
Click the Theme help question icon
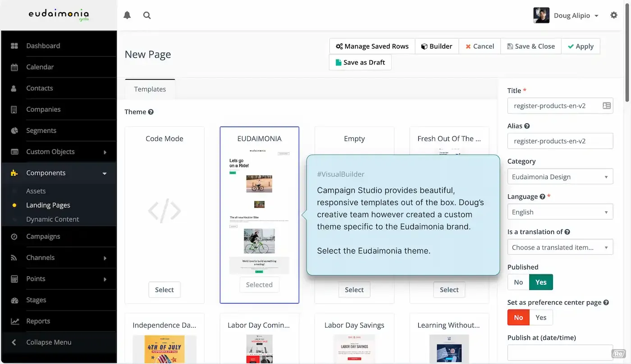[151, 112]
